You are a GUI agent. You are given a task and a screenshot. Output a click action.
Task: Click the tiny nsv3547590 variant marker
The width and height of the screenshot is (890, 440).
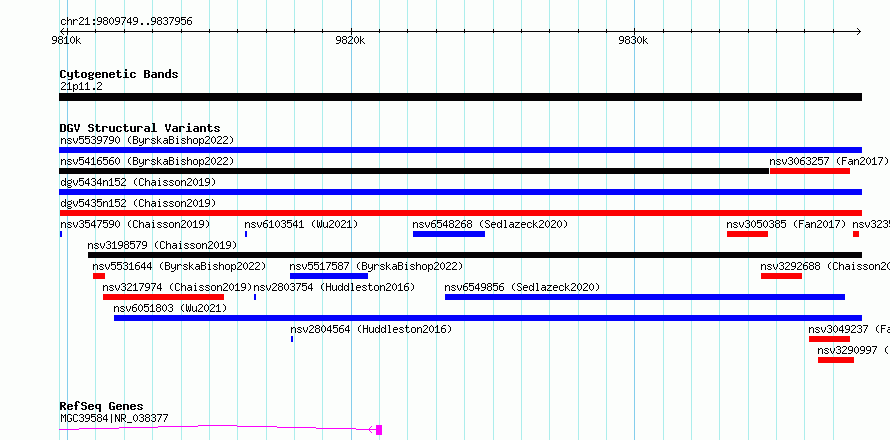pos(61,234)
